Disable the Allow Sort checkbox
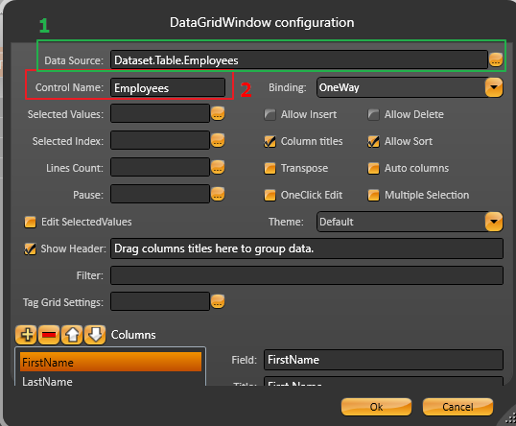Viewport: 516px width, 426px height. coord(373,141)
